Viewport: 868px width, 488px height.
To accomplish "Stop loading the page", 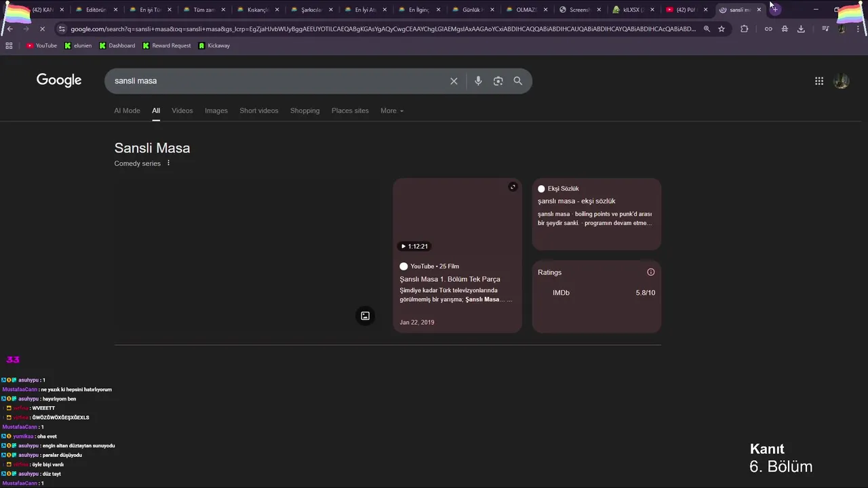I will pyautogui.click(x=42, y=29).
